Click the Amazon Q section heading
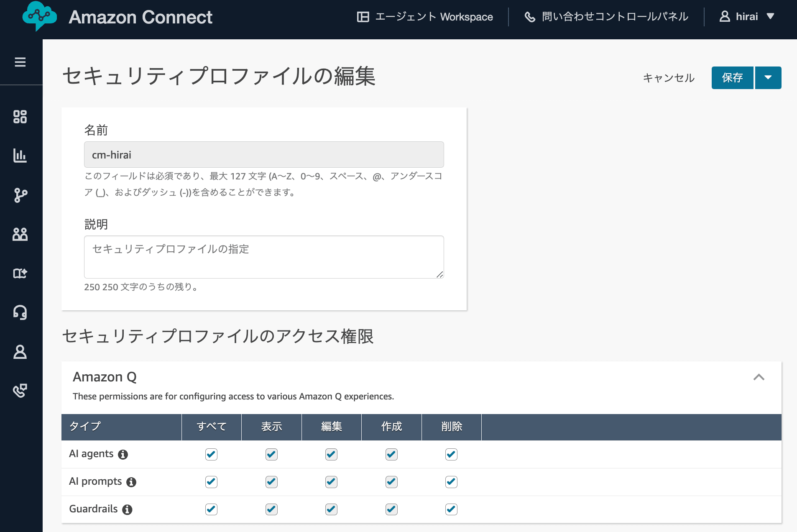Screen dimensions: 797x532 (x=105, y=377)
